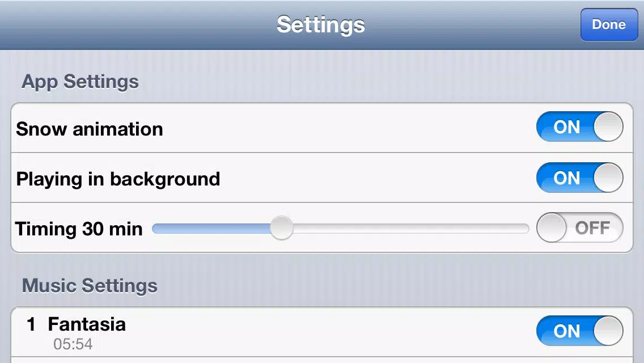Screen dimensions: 644x363
Task: Disable the Playing in background switch
Action: pos(579,178)
